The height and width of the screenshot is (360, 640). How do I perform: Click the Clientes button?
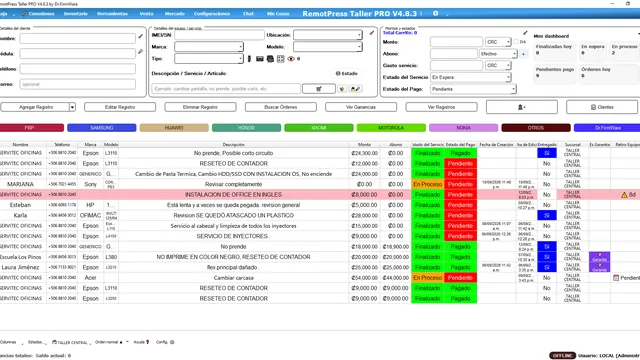point(602,107)
